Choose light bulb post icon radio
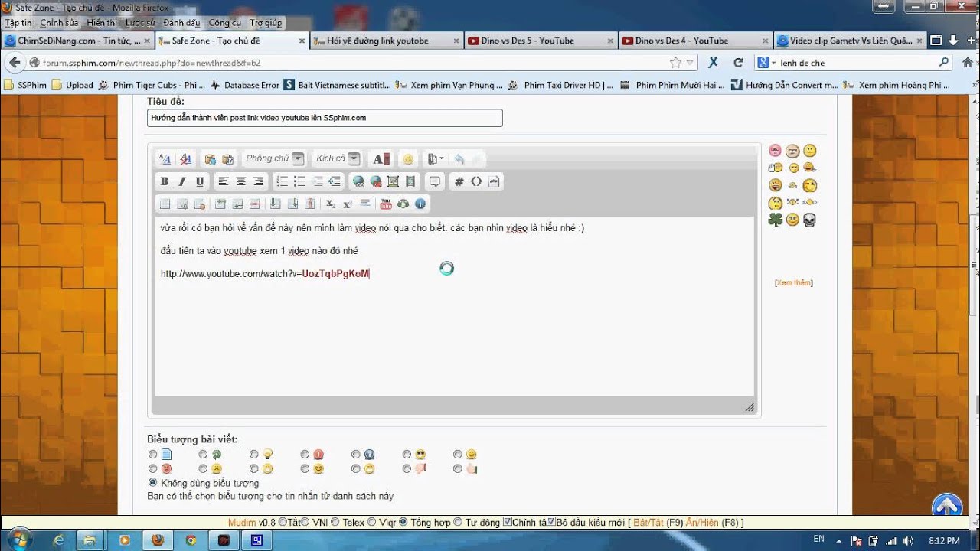Image resolution: width=980 pixels, height=551 pixels. (x=254, y=455)
